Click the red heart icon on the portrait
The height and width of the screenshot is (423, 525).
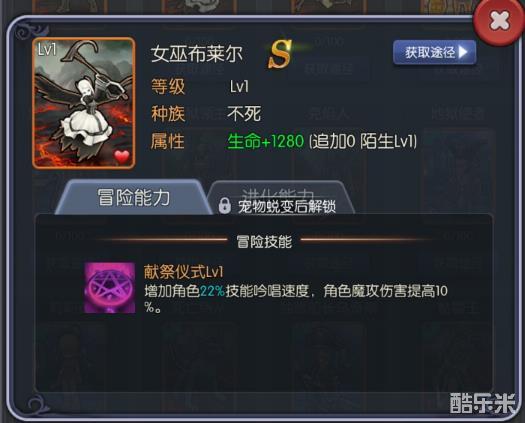(122, 156)
